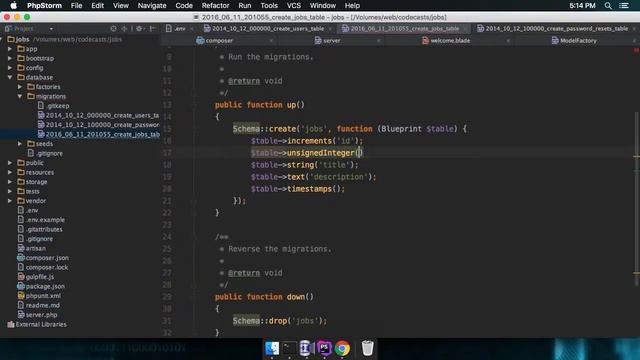Open the Navigate menu
Image resolution: width=640 pixels, height=360 pixels.
point(152,5)
